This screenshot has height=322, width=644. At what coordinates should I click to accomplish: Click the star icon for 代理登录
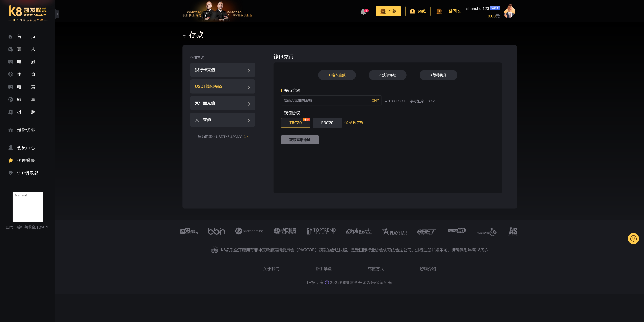(x=11, y=160)
